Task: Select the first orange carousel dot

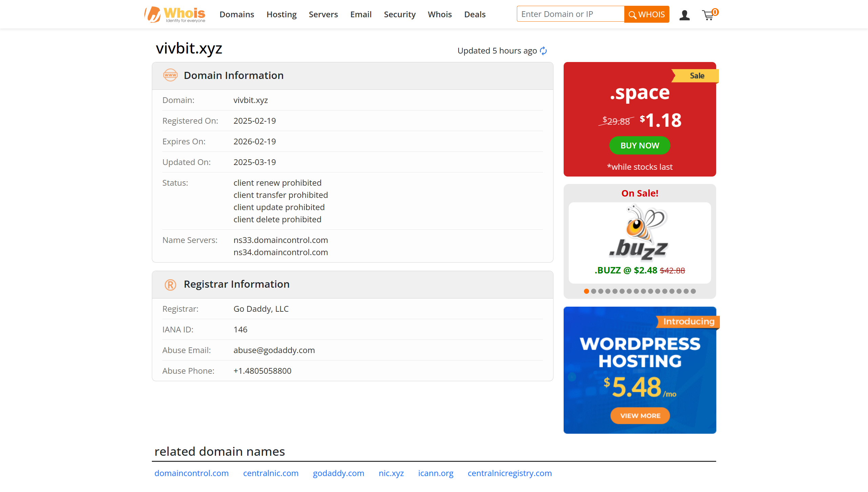Action: click(x=586, y=291)
